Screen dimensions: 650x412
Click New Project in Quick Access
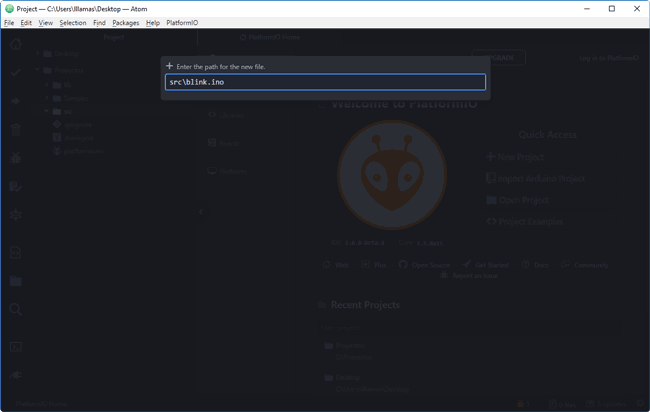515,157
